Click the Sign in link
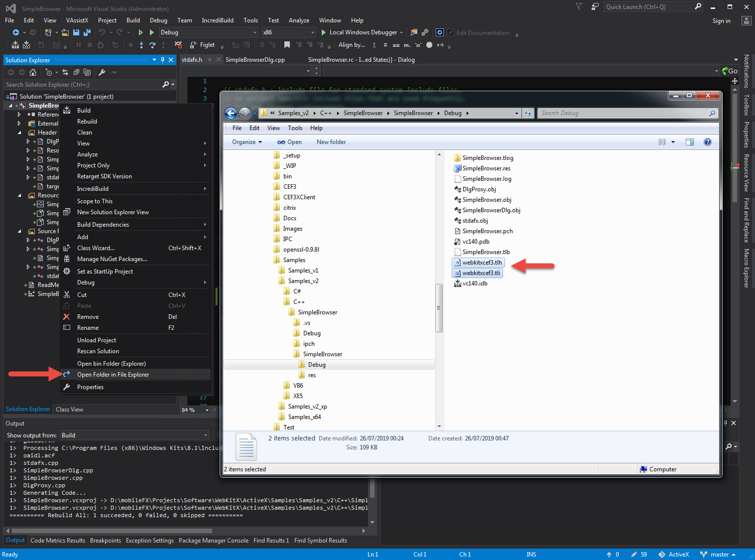 [x=721, y=21]
